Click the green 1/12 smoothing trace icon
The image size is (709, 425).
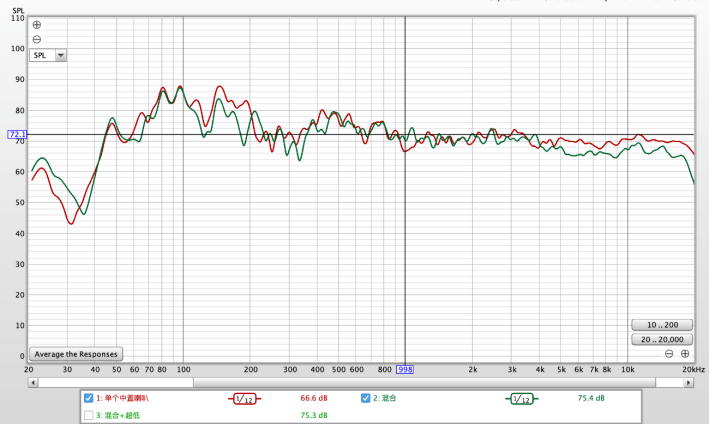[521, 398]
